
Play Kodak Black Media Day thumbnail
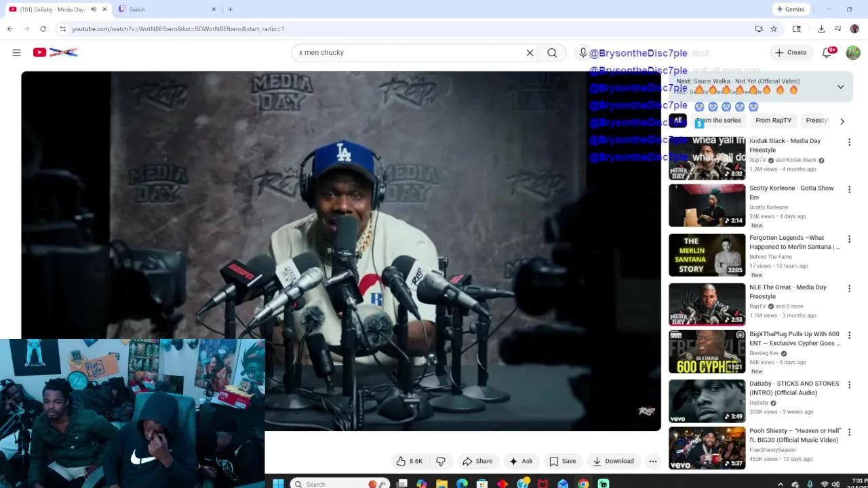pos(707,158)
